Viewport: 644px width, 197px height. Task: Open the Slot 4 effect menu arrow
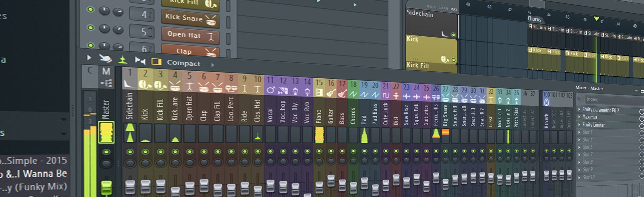point(579,132)
